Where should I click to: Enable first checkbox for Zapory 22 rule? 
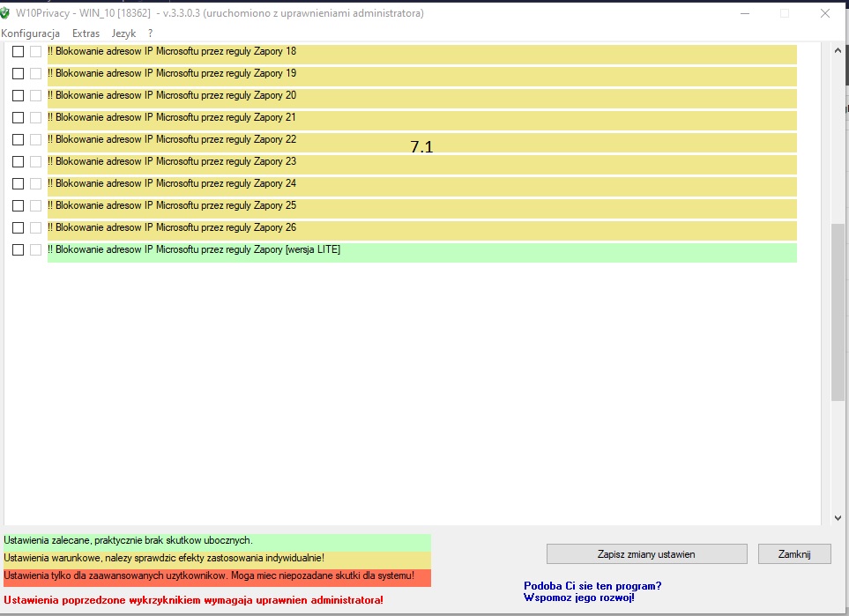(18, 139)
